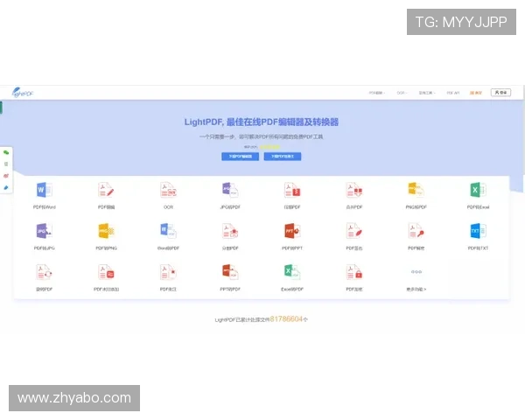The width and height of the screenshot is (525, 420).
Task: Select the PDF annotate tool icon
Action: (168, 272)
